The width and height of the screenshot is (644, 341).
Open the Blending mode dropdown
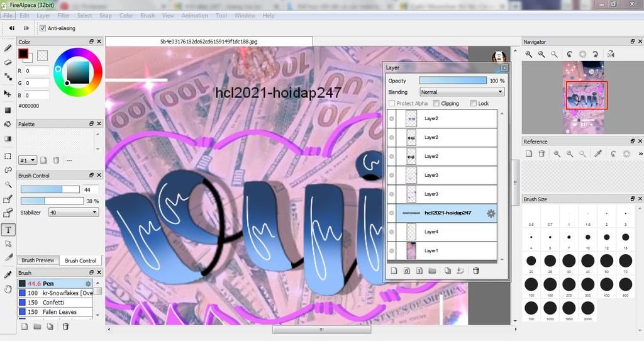tap(462, 92)
